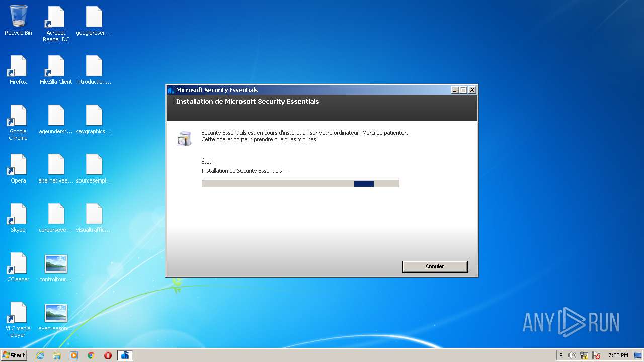644x362 pixels.
Task: Open Opera from the taskbar
Action: click(108, 355)
